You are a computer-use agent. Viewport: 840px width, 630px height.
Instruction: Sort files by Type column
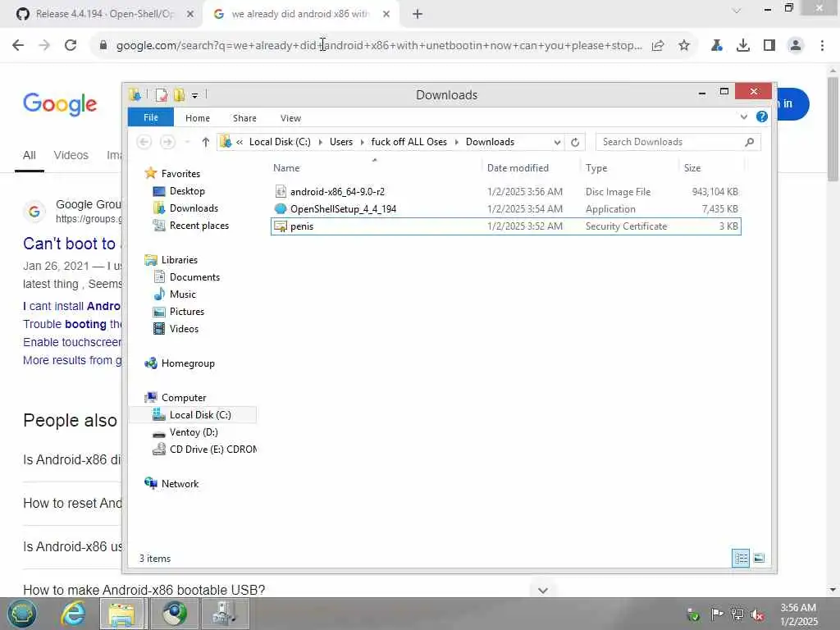pyautogui.click(x=629, y=167)
